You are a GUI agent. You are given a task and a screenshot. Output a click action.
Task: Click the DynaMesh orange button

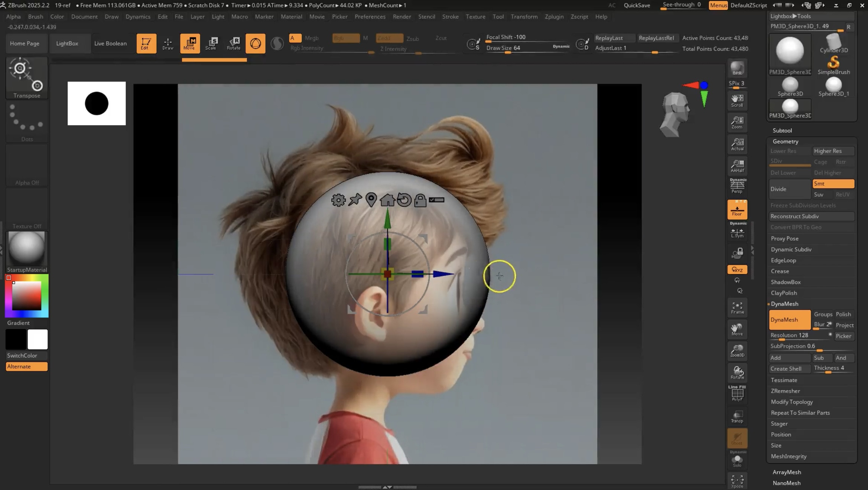click(x=790, y=320)
